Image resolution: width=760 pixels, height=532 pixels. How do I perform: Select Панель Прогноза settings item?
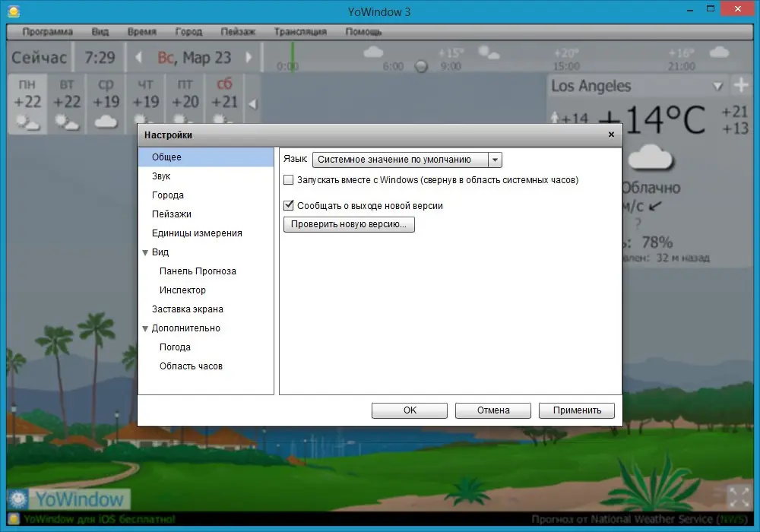(206, 271)
